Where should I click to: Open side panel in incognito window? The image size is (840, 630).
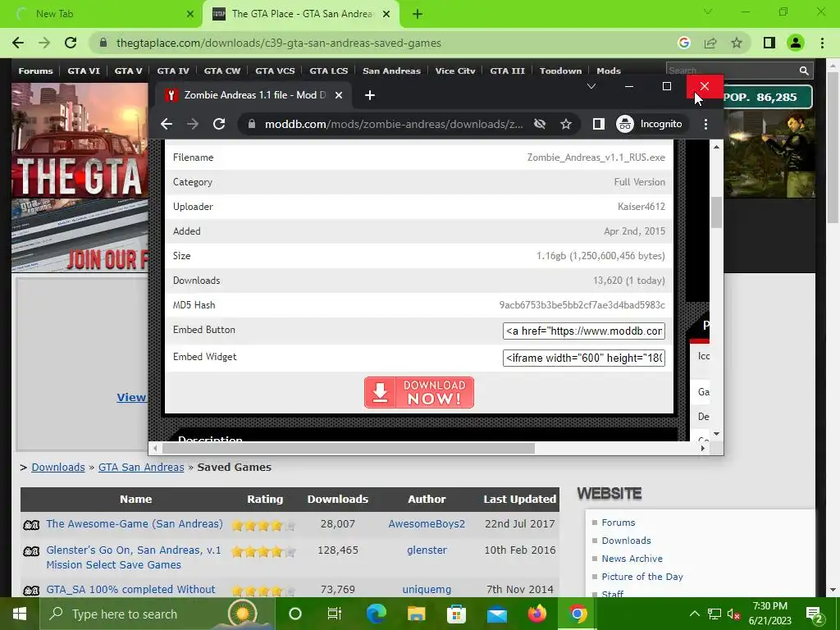[x=598, y=125]
